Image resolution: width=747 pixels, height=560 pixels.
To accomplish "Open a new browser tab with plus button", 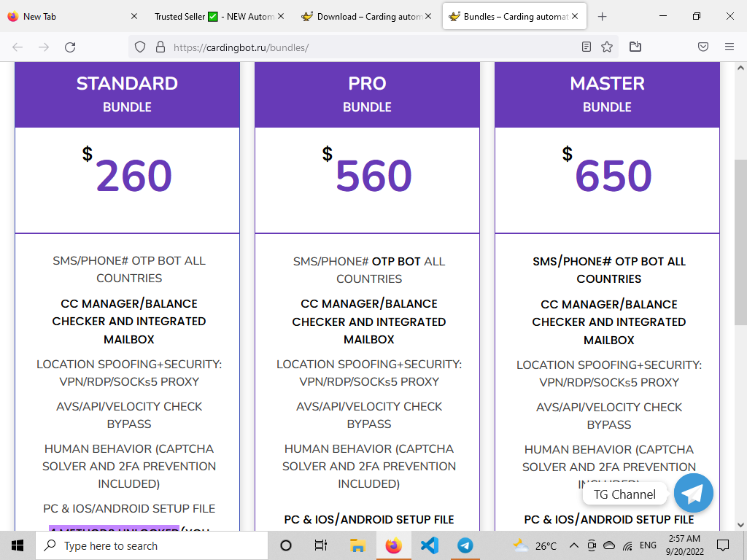I will coord(602,16).
